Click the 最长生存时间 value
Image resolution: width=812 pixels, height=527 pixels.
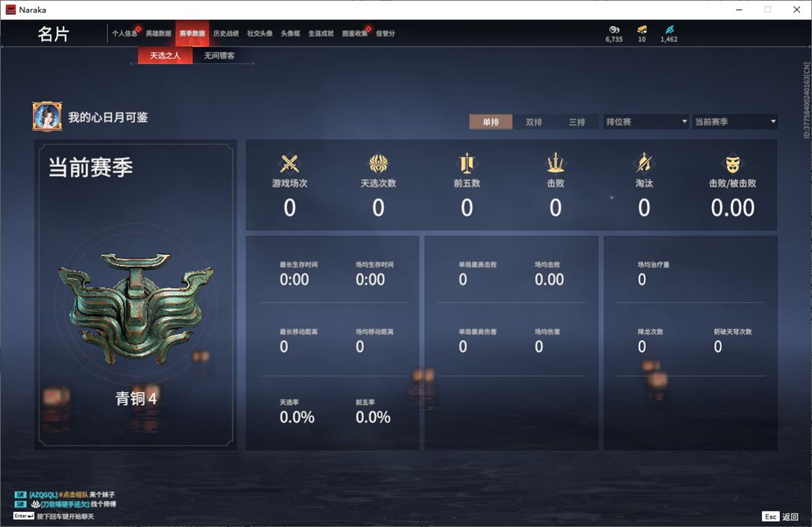point(294,280)
